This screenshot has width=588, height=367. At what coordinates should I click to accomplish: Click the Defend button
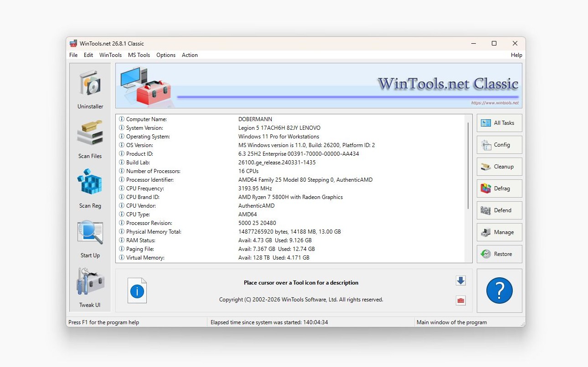click(x=500, y=210)
